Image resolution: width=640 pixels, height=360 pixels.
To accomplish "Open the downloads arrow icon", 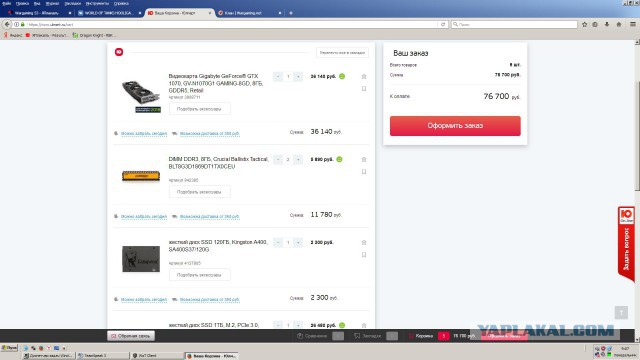I will [x=607, y=24].
